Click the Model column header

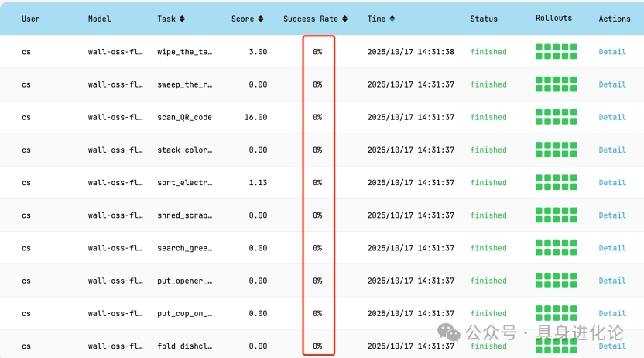[100, 19]
